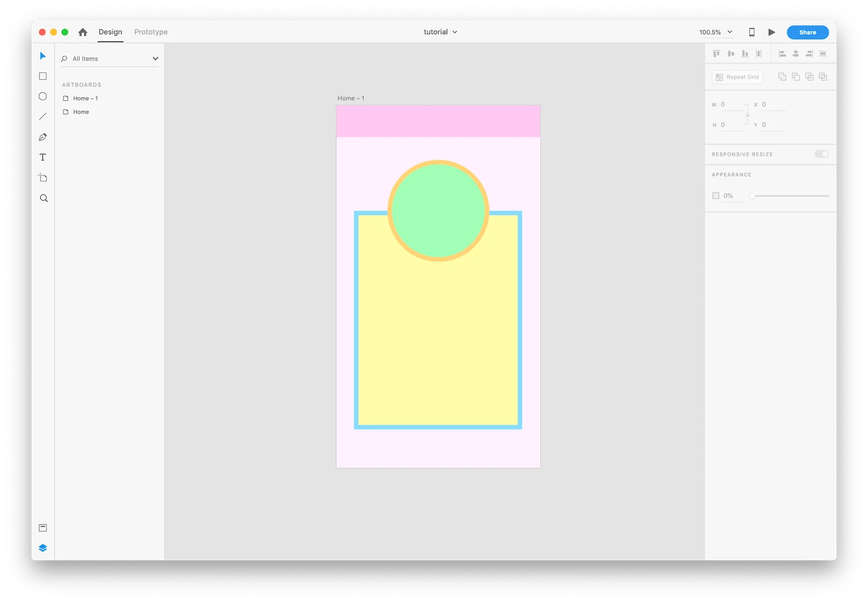Toggle the aspect ratio lock icon
The height and width of the screenshot is (602, 868).
(x=748, y=114)
